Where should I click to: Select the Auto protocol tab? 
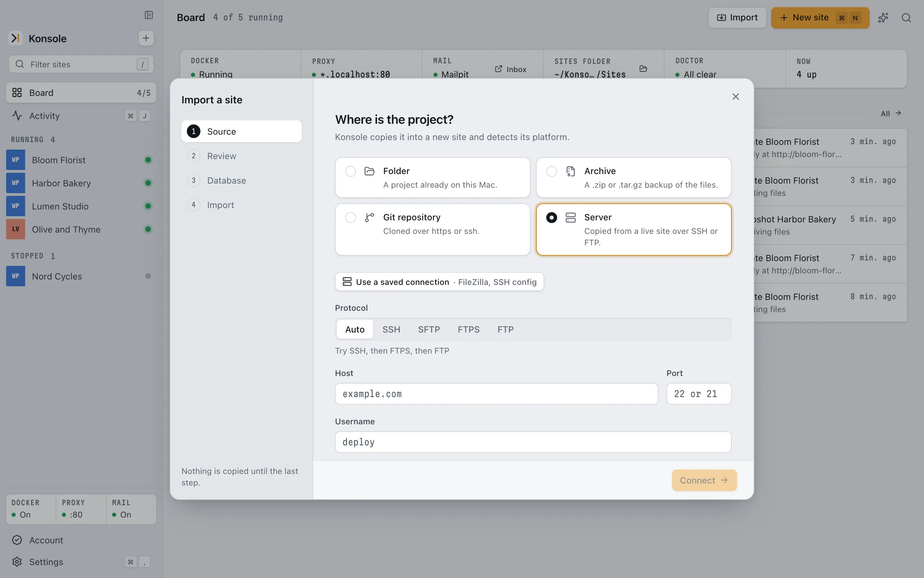pyautogui.click(x=355, y=329)
